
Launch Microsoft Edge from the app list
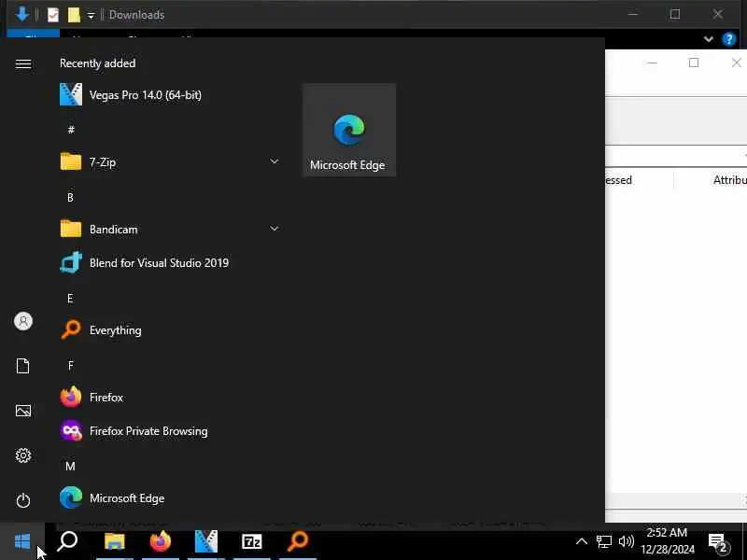(169, 498)
